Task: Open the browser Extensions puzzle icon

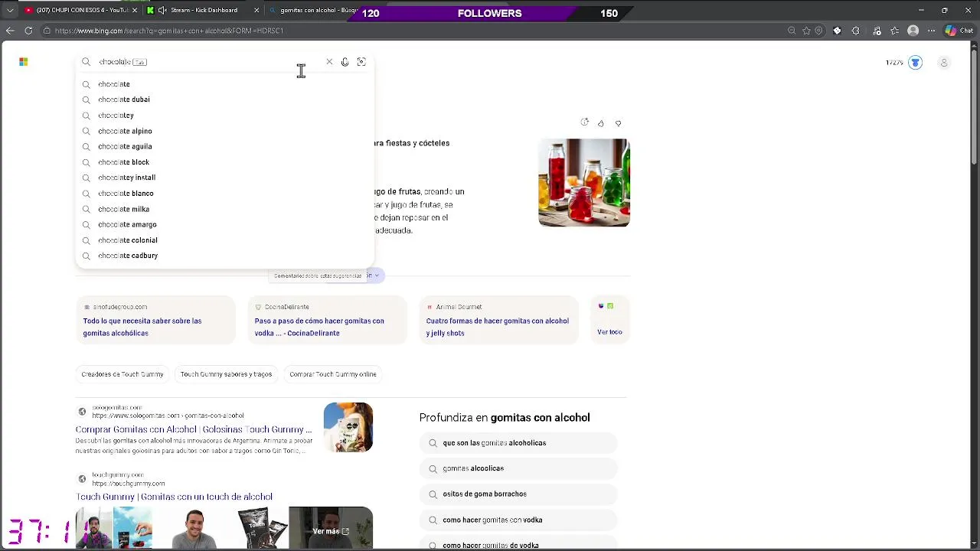Action: (x=856, y=31)
